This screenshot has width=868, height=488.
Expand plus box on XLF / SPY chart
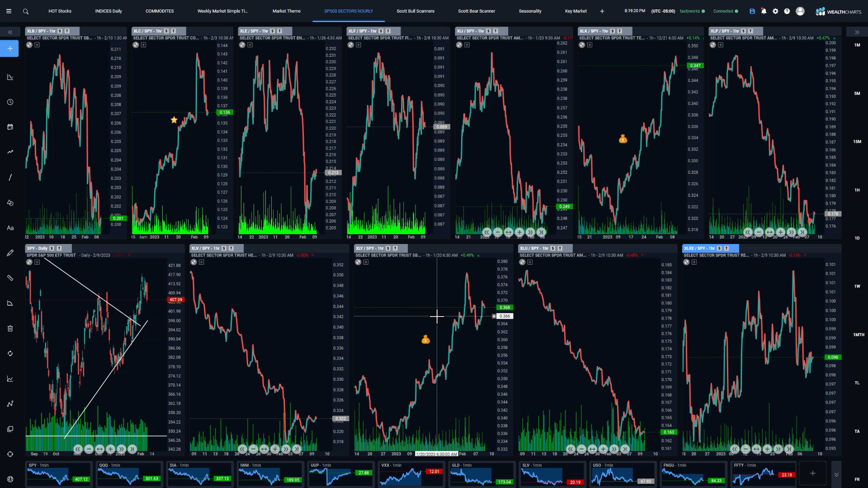click(359, 45)
